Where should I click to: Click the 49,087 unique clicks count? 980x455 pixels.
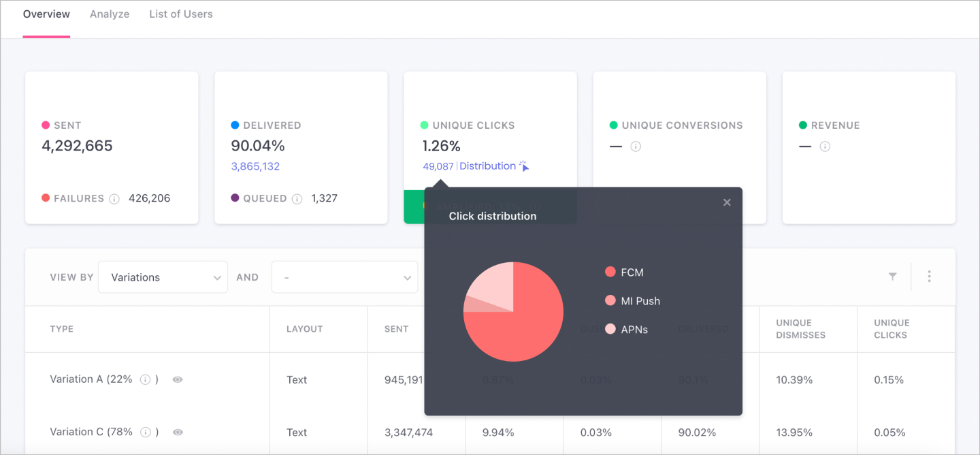click(438, 166)
